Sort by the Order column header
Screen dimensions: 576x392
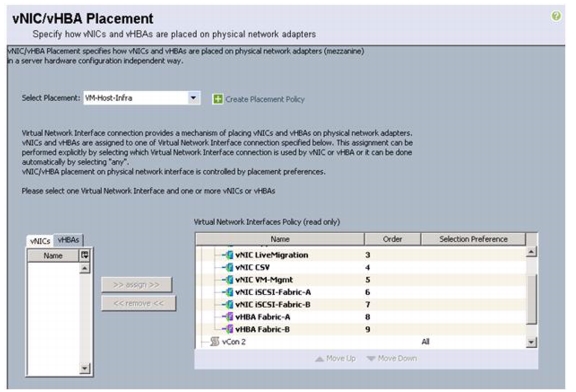click(x=392, y=239)
